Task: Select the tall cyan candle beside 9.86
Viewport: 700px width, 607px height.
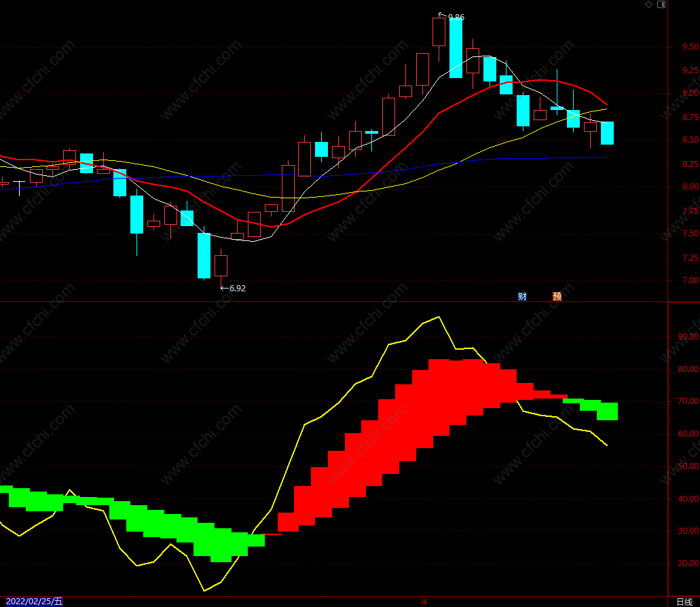Action: tap(456, 48)
